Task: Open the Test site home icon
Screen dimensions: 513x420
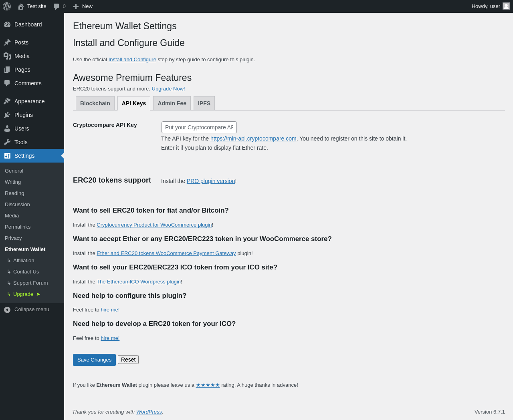Action: click(x=21, y=6)
